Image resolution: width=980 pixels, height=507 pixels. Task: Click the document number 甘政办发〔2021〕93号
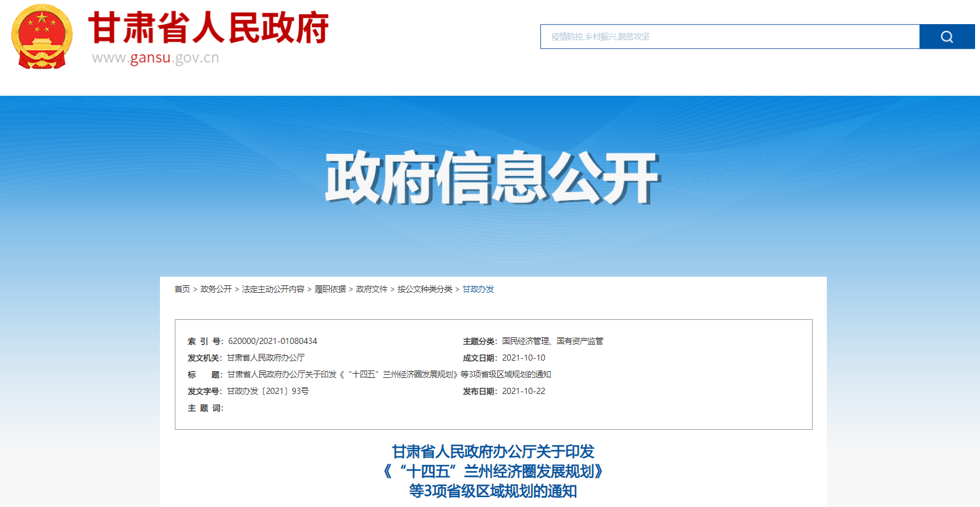coord(268,391)
